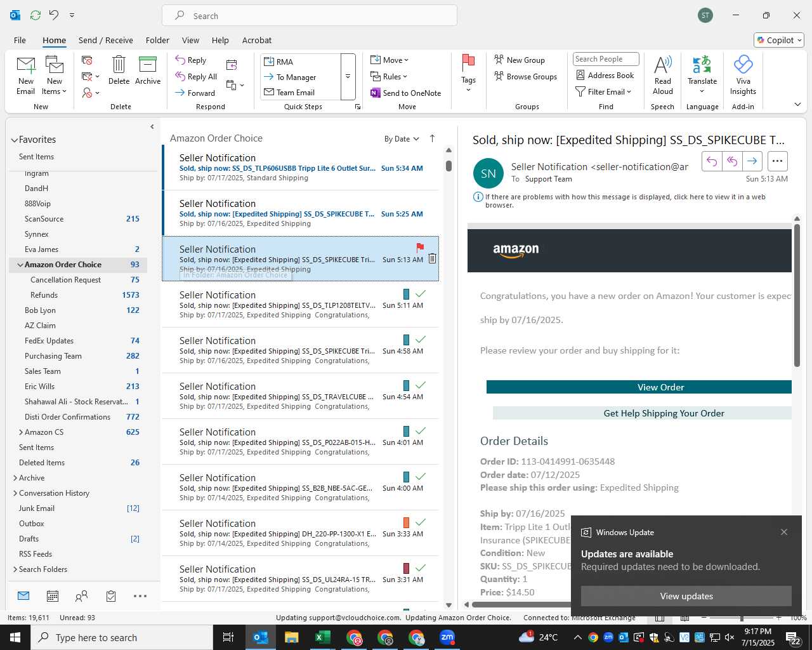The height and width of the screenshot is (650, 812).
Task: Apply the RMA quick step
Action: [301, 62]
